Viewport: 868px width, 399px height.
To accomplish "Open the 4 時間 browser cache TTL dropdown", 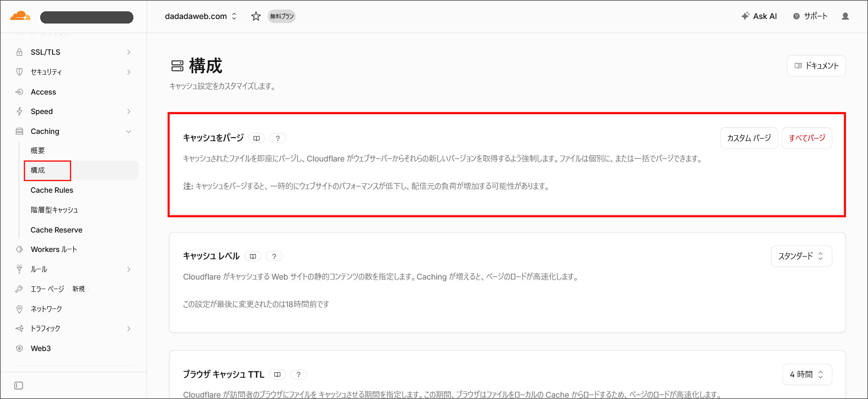I will 807,375.
